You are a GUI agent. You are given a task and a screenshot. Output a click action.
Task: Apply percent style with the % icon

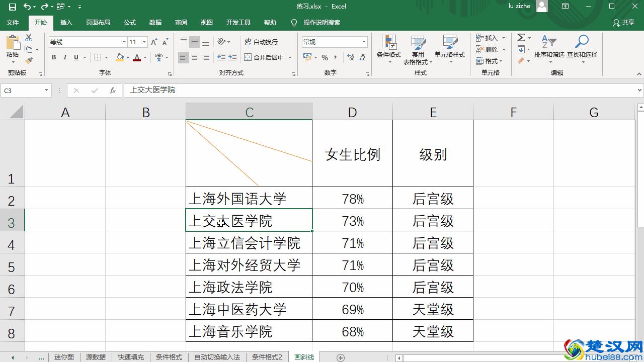(324, 57)
